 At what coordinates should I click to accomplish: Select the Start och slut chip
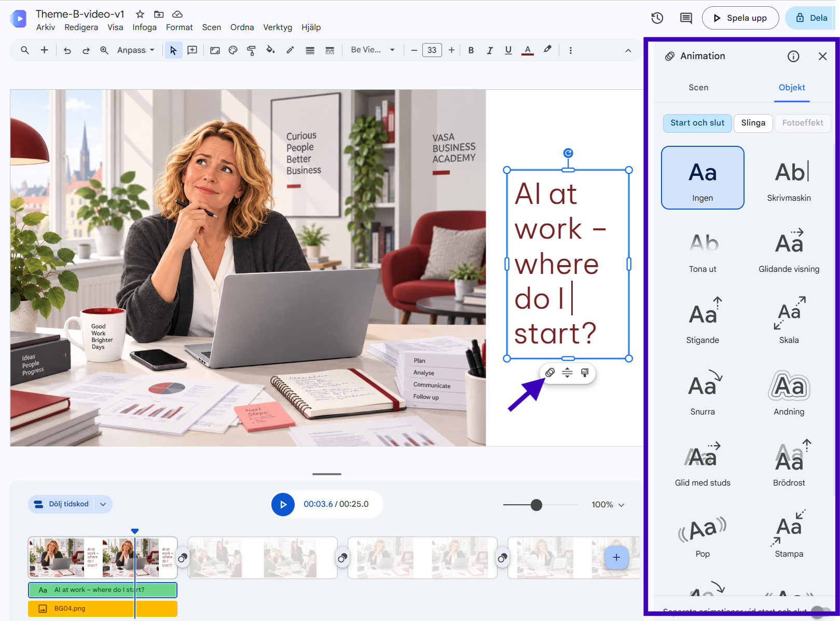pyautogui.click(x=697, y=123)
